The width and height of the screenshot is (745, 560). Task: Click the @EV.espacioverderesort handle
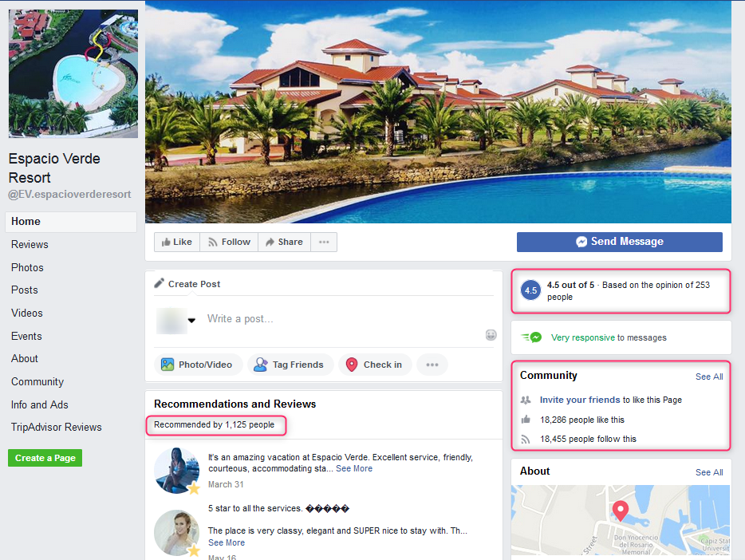[69, 195]
